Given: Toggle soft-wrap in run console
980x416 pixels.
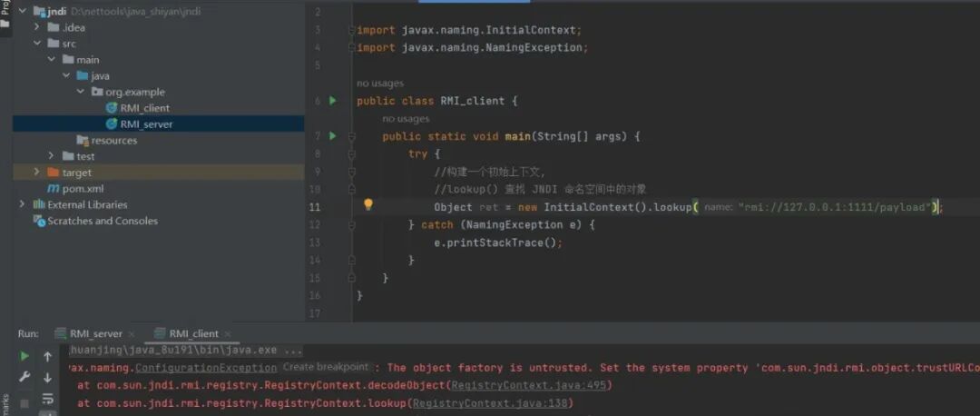Looking at the screenshot, I should tap(47, 398).
